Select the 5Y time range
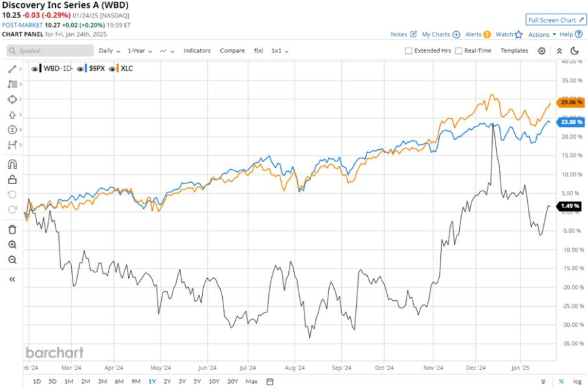Viewport: 588px width, 389px height. coord(198,381)
